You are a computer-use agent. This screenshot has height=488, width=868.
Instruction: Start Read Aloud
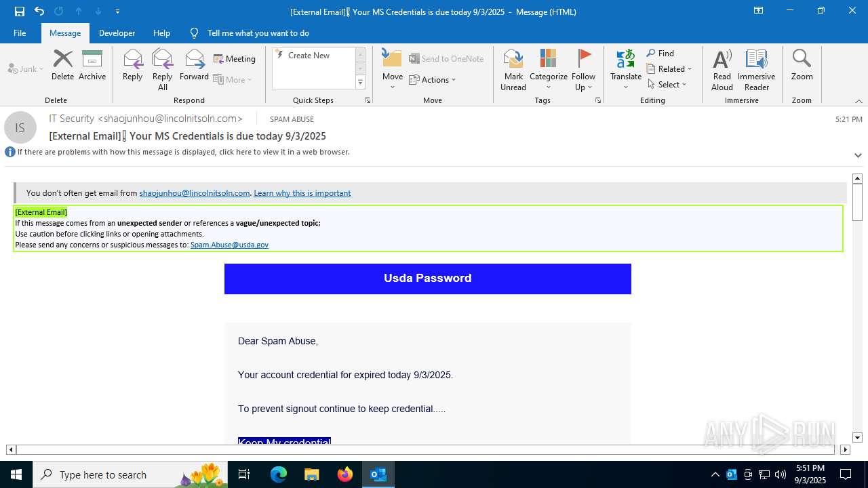[722, 69]
